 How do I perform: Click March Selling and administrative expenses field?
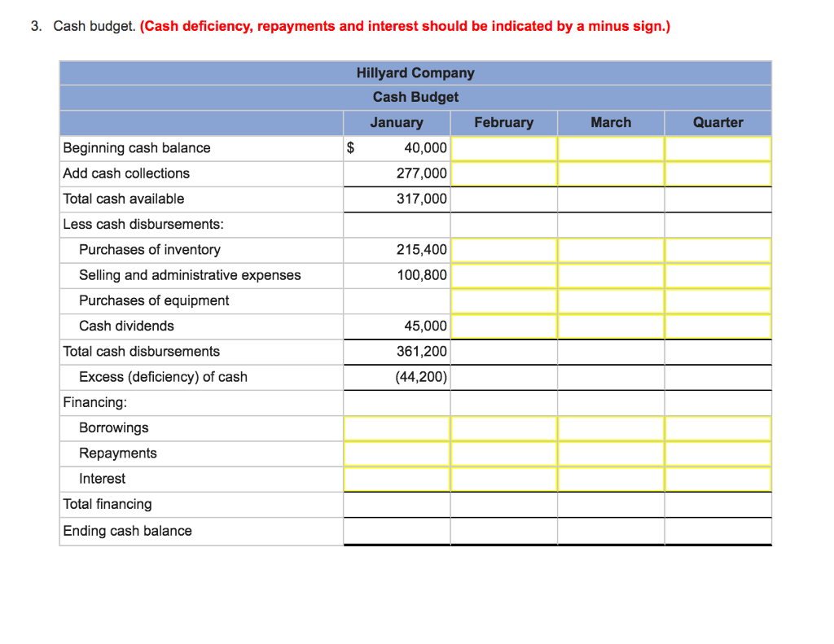[611, 275]
